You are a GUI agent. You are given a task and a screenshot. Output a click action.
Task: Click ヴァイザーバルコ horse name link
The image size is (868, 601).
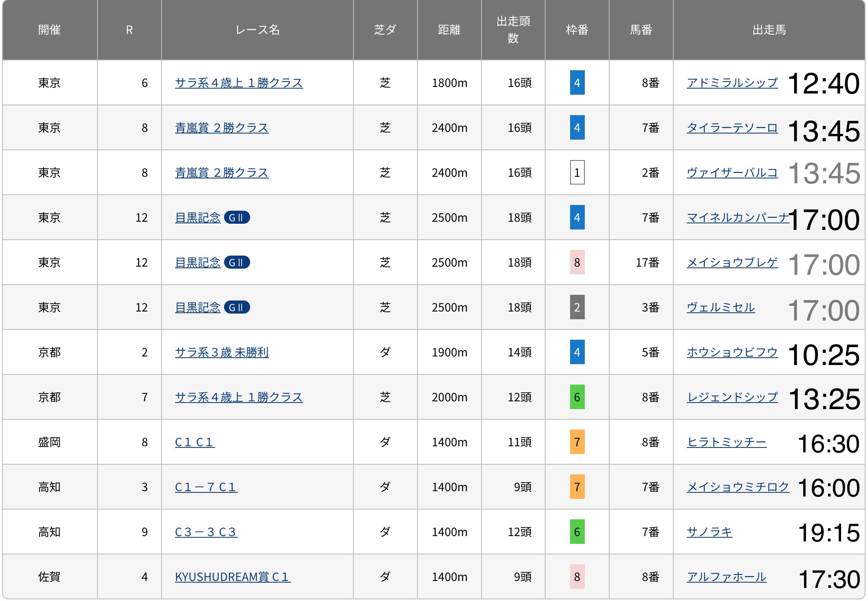click(x=732, y=173)
